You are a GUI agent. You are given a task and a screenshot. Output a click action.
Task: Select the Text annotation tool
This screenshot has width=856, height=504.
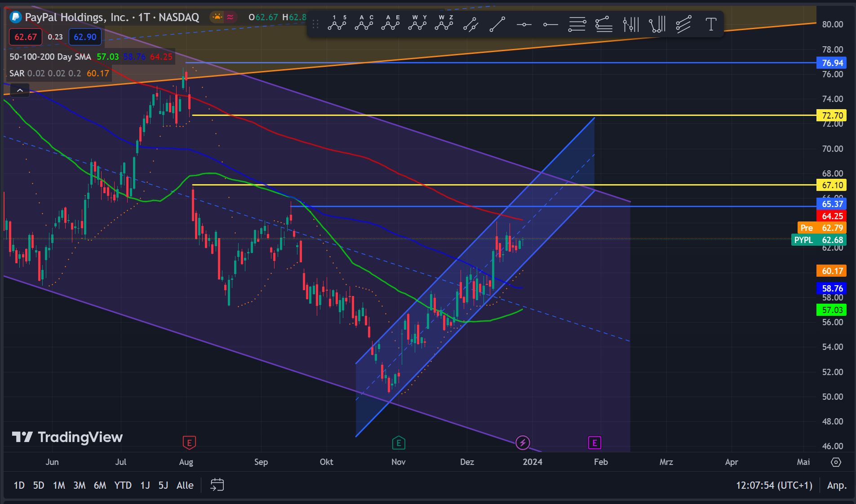711,24
